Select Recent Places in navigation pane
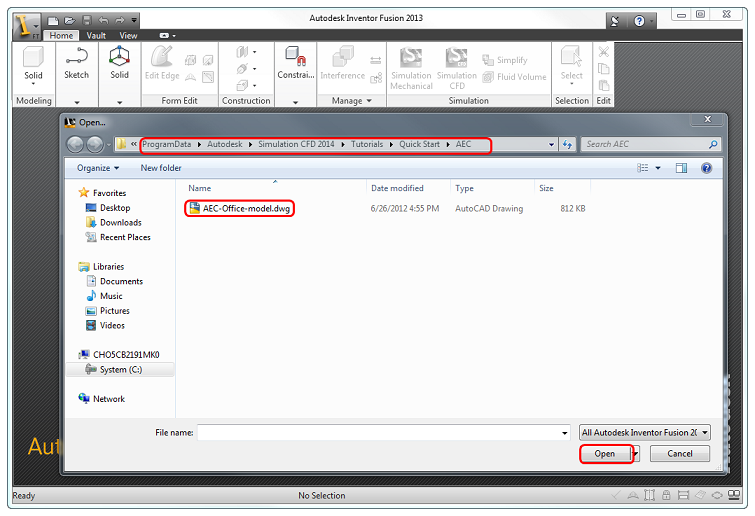This screenshot has height=516, width=755. point(118,237)
